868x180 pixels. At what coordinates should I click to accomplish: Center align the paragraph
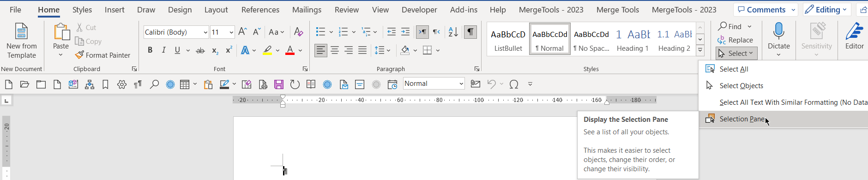tap(334, 50)
